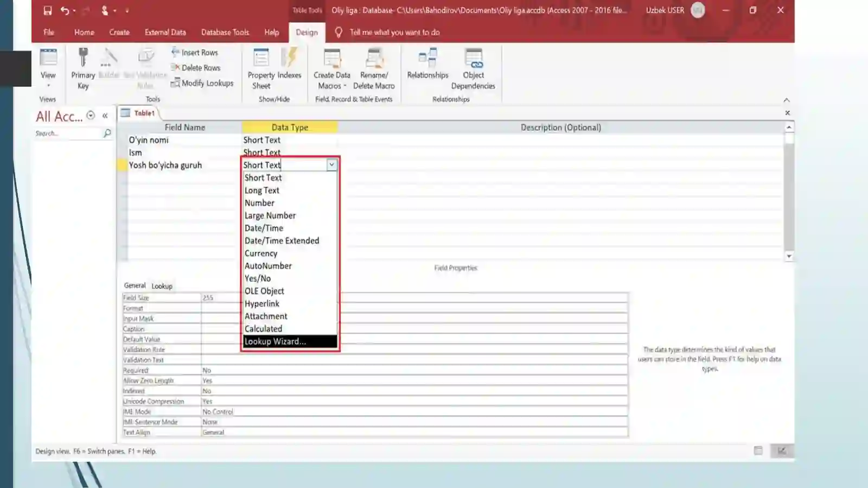Click the Field Name column header

point(184,128)
